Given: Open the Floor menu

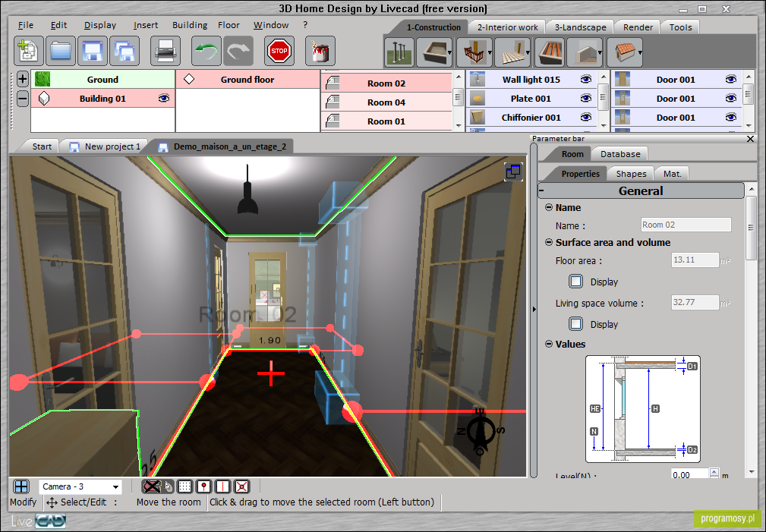Looking at the screenshot, I should tap(229, 25).
